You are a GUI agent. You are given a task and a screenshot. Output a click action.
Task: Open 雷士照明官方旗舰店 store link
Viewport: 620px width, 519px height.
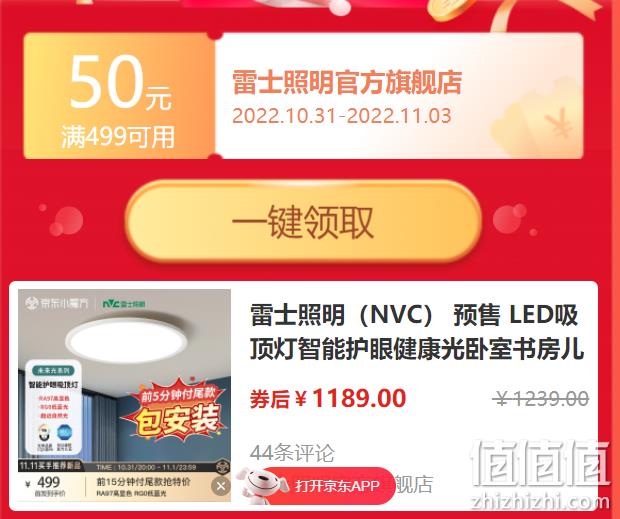click(x=347, y=82)
